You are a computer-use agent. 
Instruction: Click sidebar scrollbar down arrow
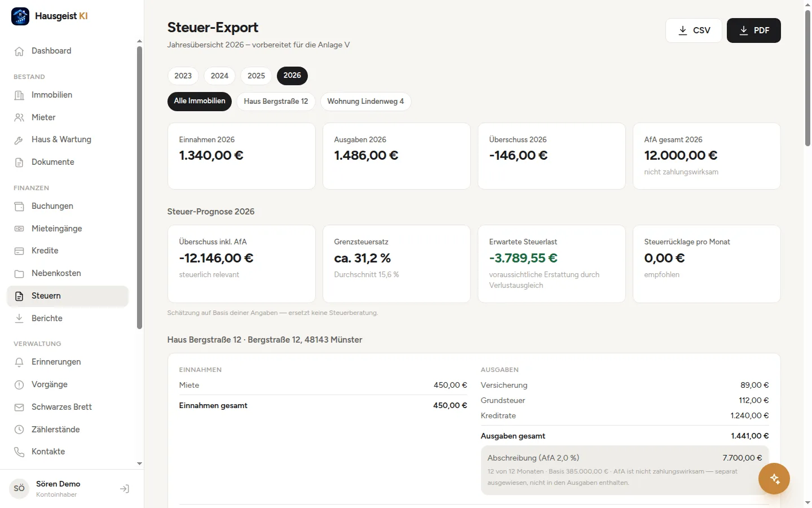click(139, 464)
